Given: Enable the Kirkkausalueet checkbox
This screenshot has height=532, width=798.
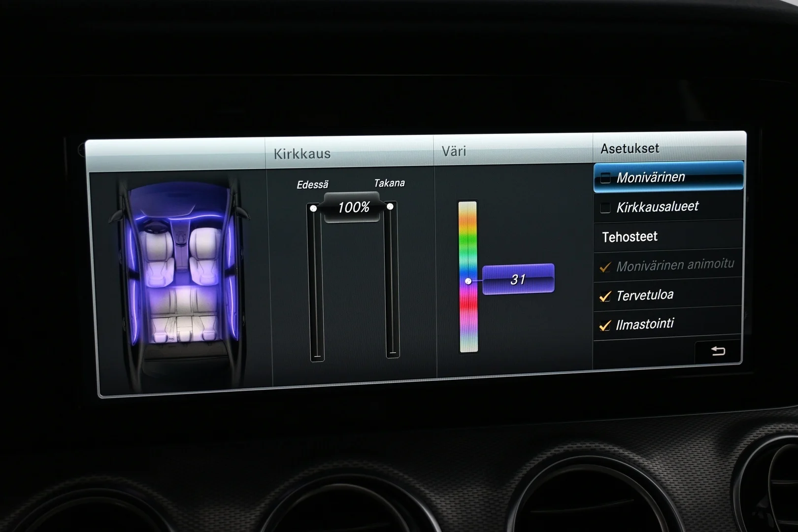Looking at the screenshot, I should [x=605, y=208].
